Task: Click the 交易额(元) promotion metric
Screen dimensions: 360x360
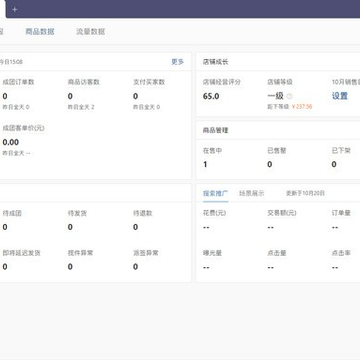Action: coord(282,213)
